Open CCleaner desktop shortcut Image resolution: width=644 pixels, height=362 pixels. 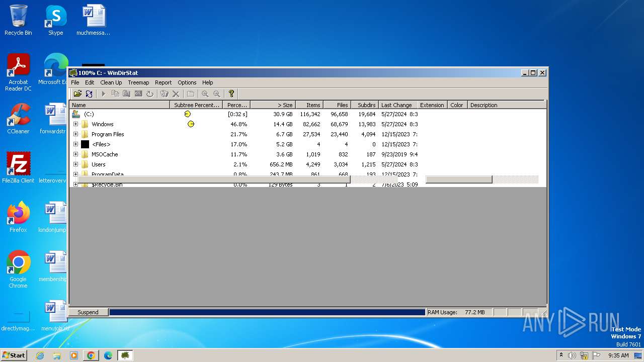tap(18, 119)
